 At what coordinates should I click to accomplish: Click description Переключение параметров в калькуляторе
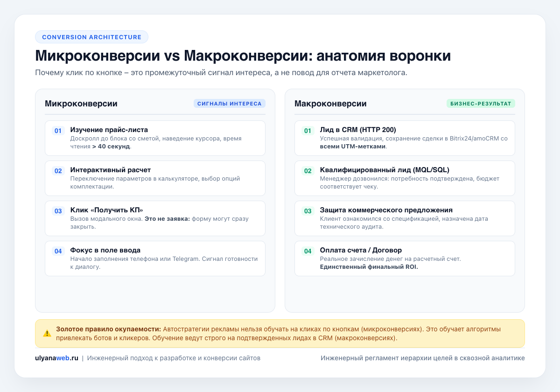tap(155, 182)
